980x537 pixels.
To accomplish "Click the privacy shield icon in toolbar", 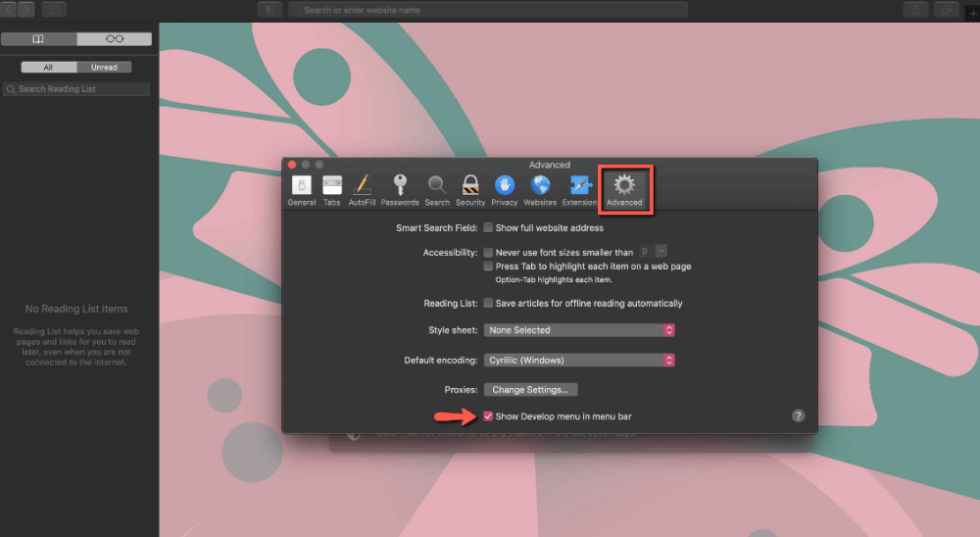I will [x=270, y=10].
